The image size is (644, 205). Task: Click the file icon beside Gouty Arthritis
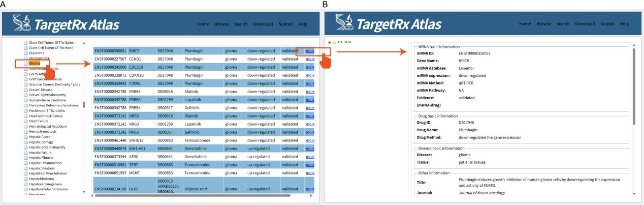(27, 74)
